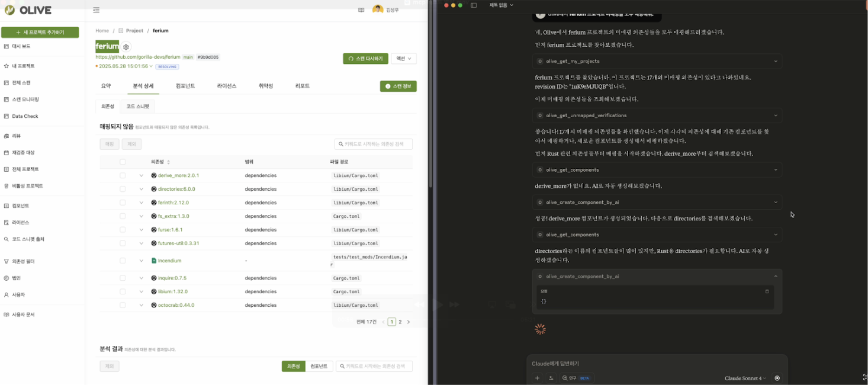Select all dependencies via header checkbox

[x=123, y=162]
